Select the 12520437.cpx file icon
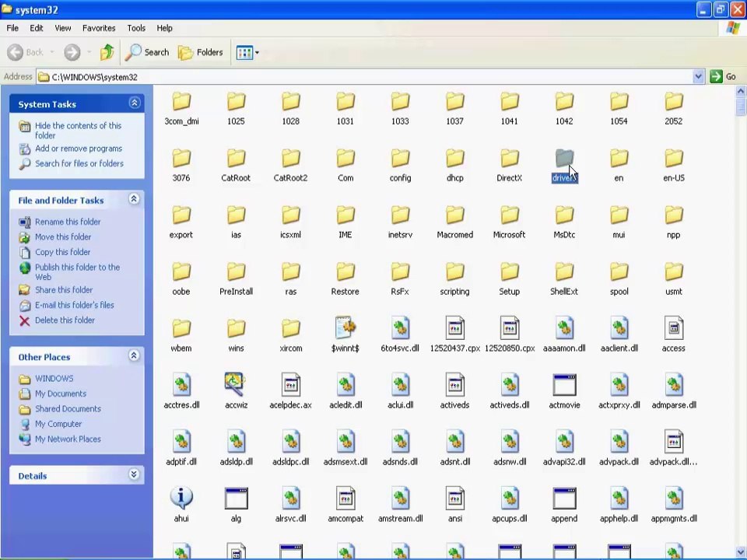The width and height of the screenshot is (747, 560). point(455,327)
